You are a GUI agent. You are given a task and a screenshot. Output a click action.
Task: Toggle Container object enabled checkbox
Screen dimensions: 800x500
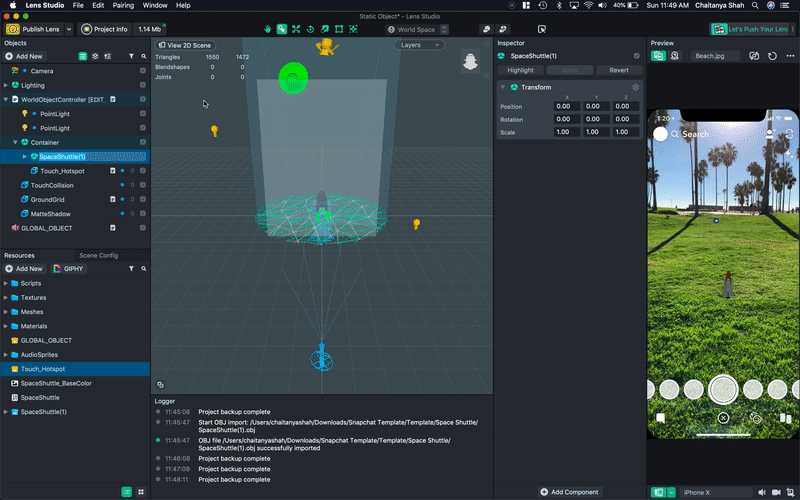coord(143,142)
